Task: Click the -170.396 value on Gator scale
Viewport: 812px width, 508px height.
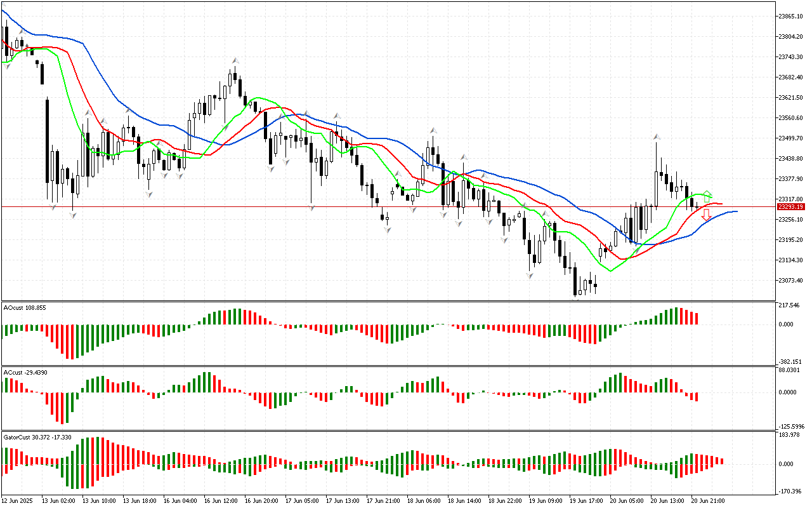Action: click(789, 491)
